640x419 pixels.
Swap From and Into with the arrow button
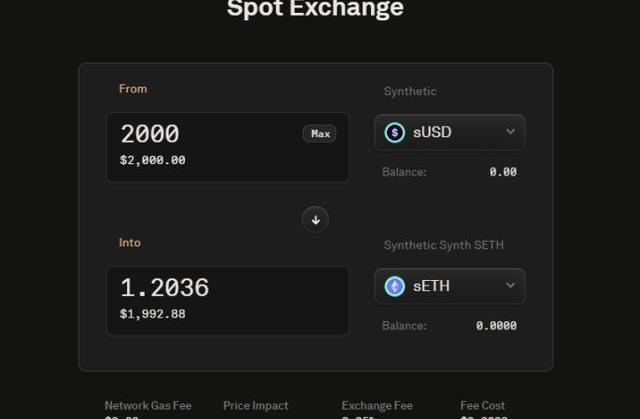(x=315, y=220)
